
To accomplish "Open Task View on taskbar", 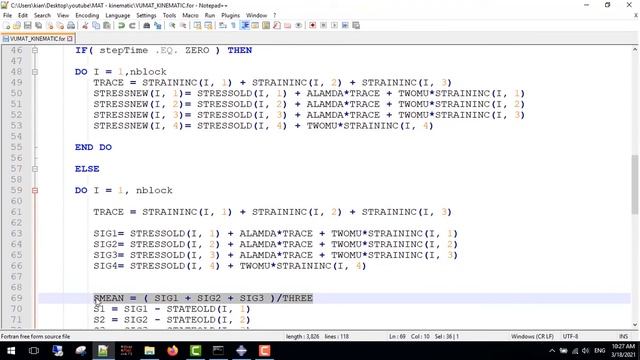I will point(34,351).
